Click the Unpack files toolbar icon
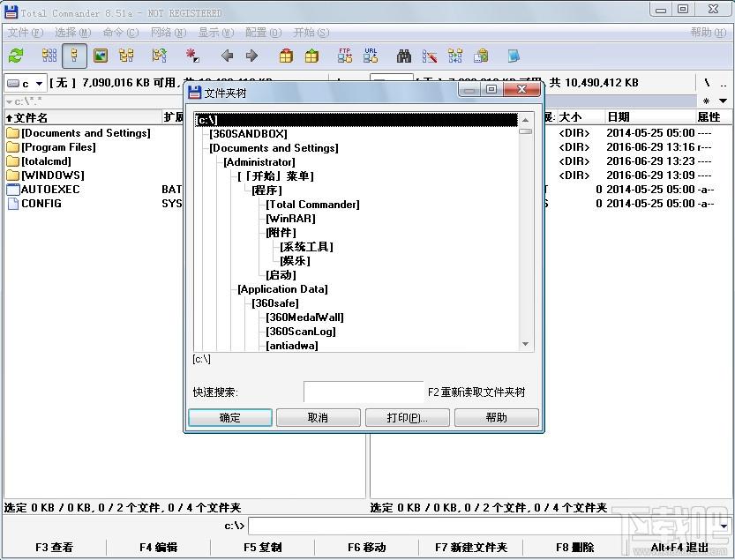The image size is (735, 560). pyautogui.click(x=311, y=56)
